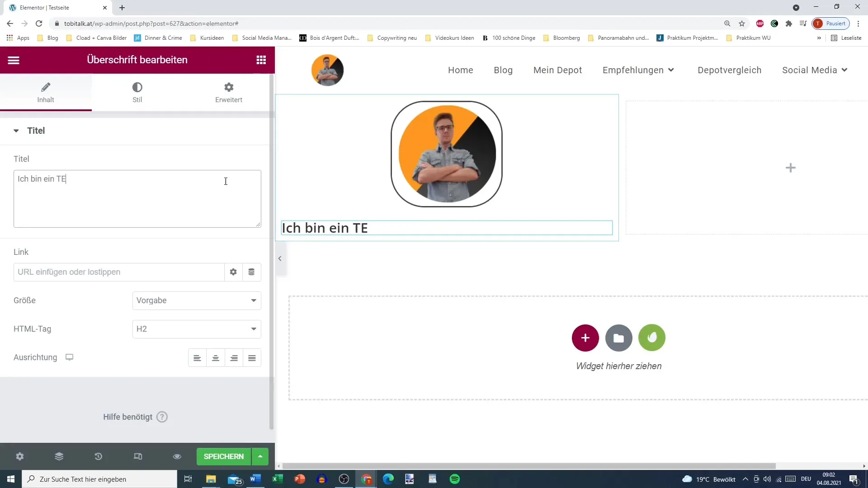
Task: Click the profile image widget on canvas
Action: point(447,154)
